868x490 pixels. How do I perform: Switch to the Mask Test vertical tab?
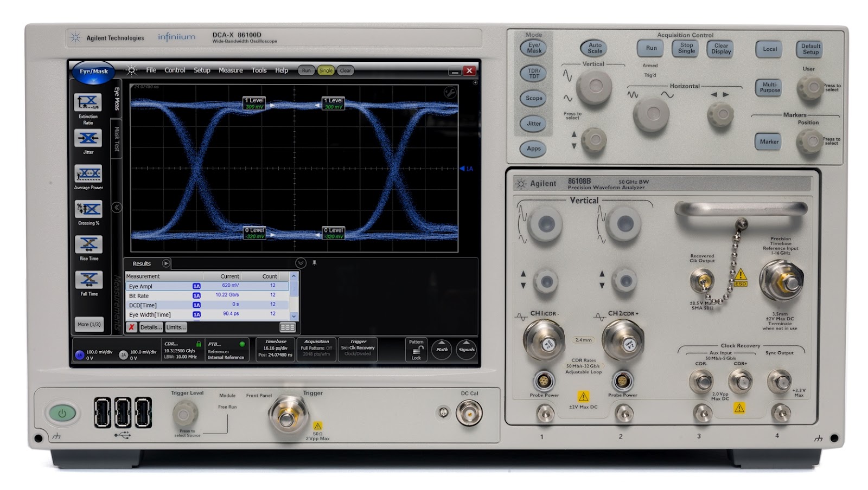click(x=116, y=139)
